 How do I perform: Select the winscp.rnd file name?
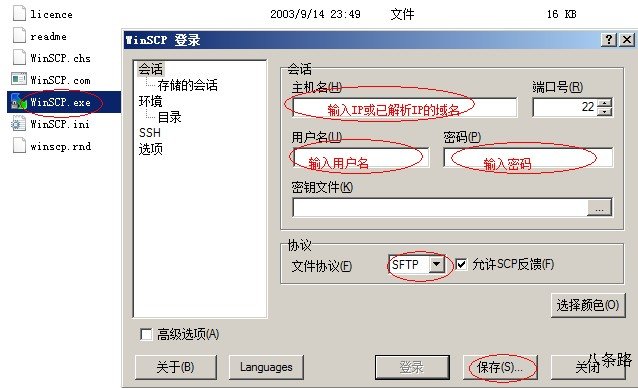(61, 146)
